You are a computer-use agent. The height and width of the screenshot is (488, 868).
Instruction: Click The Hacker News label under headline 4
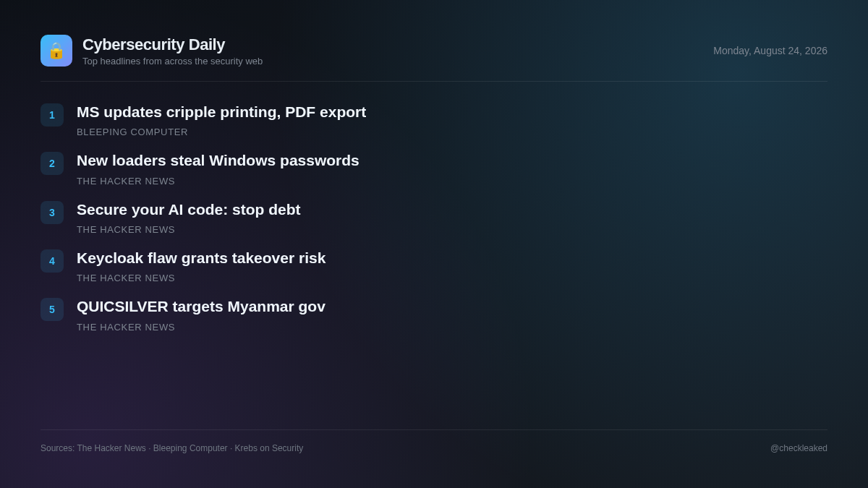point(126,278)
